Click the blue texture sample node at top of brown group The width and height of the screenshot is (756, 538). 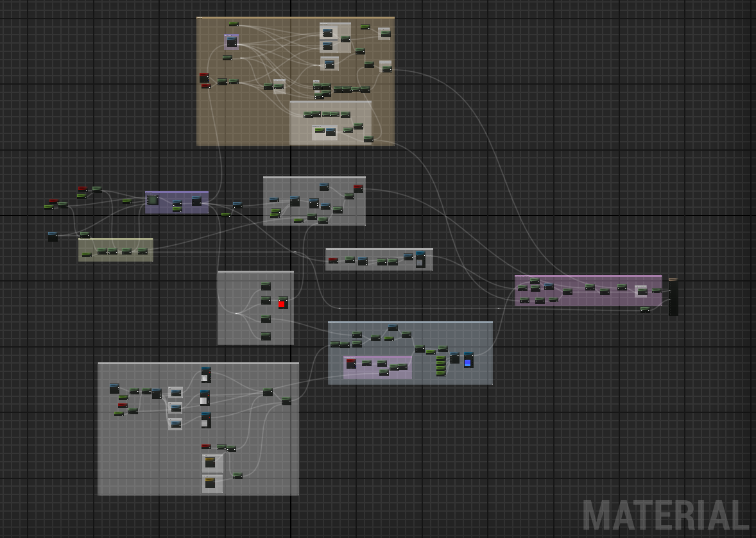(327, 33)
